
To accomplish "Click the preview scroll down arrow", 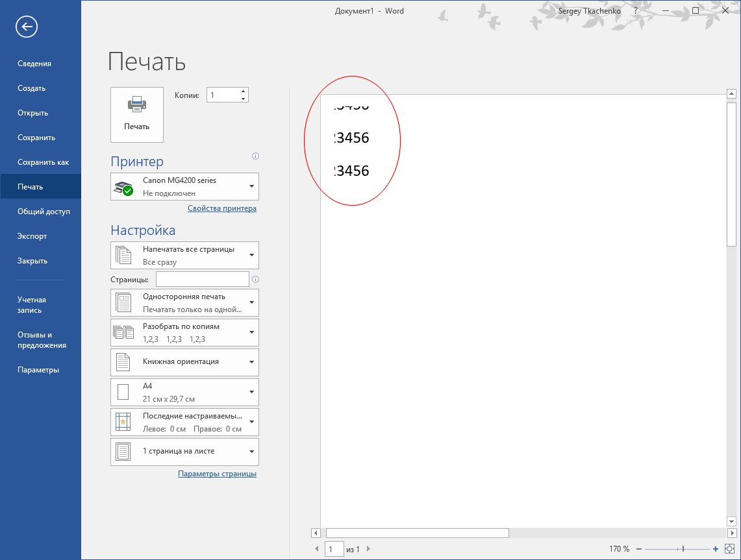I will pos(731,522).
